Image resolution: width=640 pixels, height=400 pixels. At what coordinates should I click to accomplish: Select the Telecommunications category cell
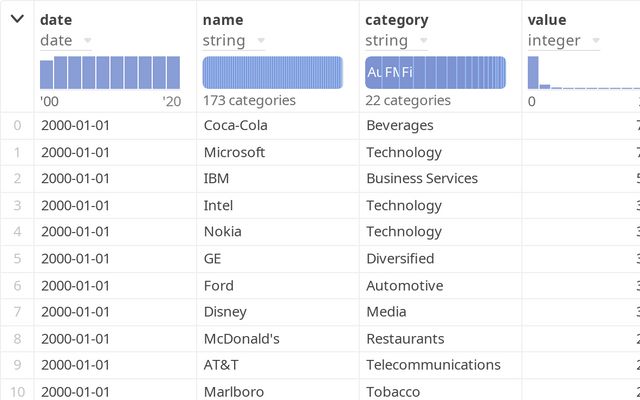(433, 365)
